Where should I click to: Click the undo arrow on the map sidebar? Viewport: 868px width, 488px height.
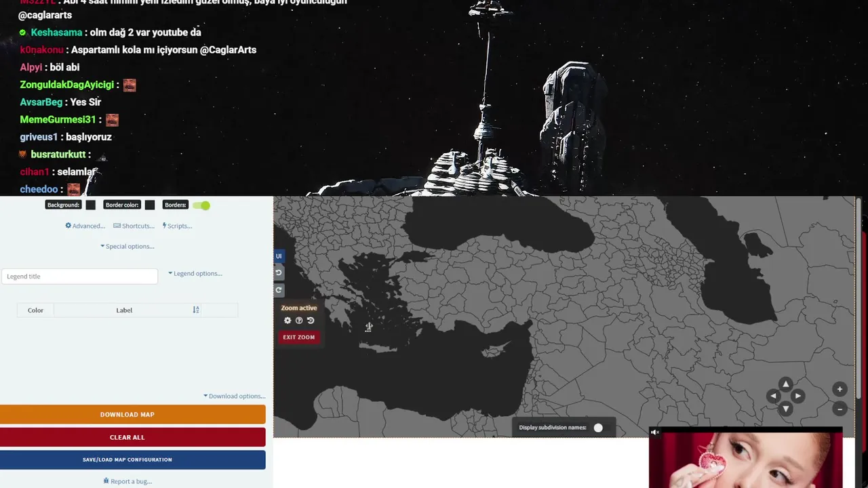278,272
